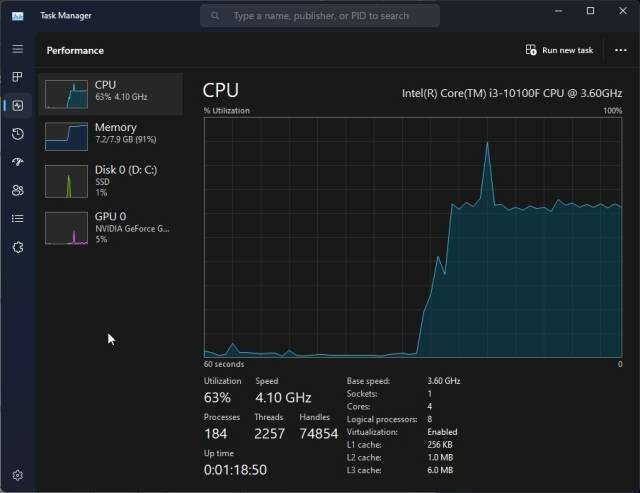Go to the Processes page icon

click(17, 77)
